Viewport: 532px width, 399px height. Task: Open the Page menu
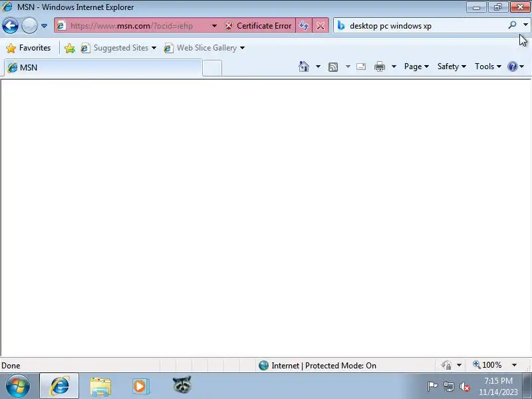[416, 66]
